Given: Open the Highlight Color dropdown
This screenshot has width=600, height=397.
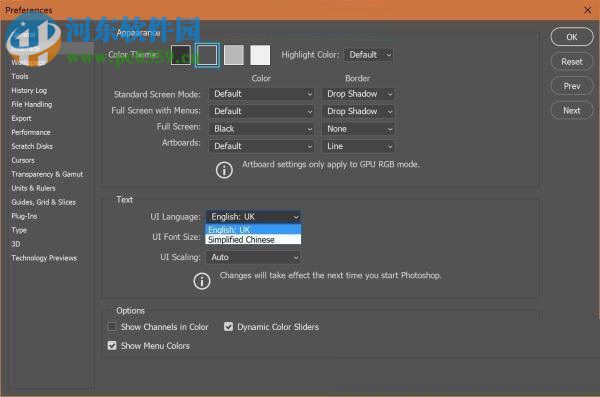Looking at the screenshot, I should click(x=368, y=55).
